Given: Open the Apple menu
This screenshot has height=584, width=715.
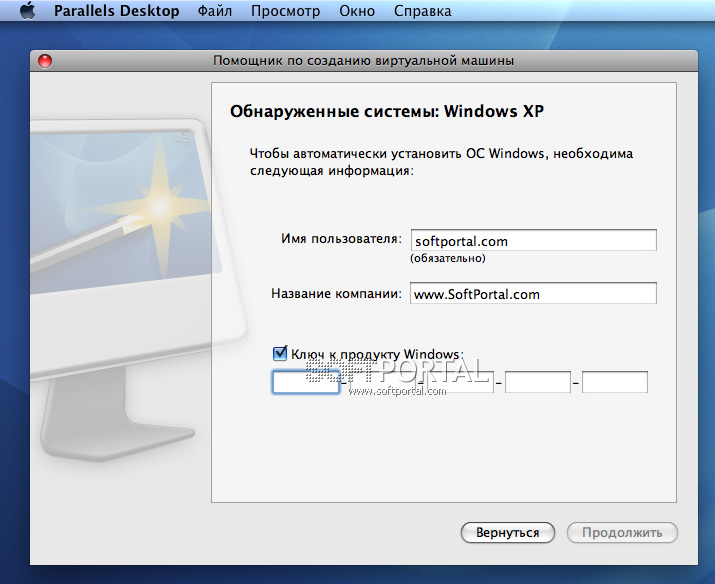Looking at the screenshot, I should (28, 10).
